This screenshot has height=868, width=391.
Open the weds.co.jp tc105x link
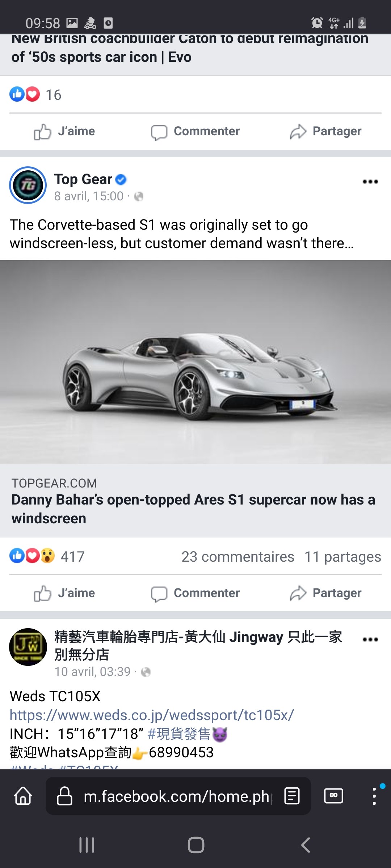(152, 715)
